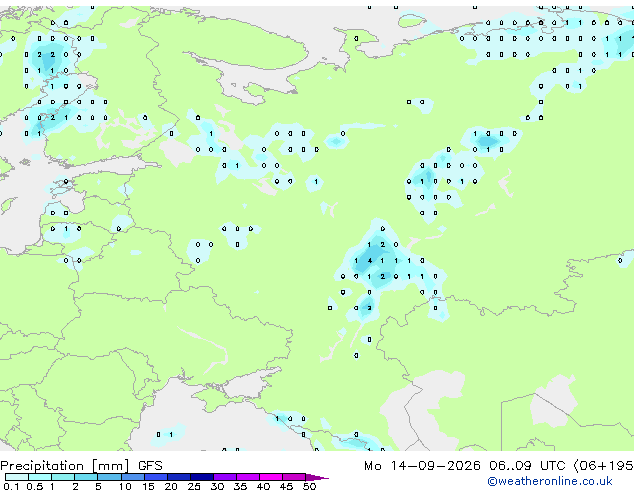Choose the 15–20 mm legend swatch
634x490 pixels.
coord(156,477)
